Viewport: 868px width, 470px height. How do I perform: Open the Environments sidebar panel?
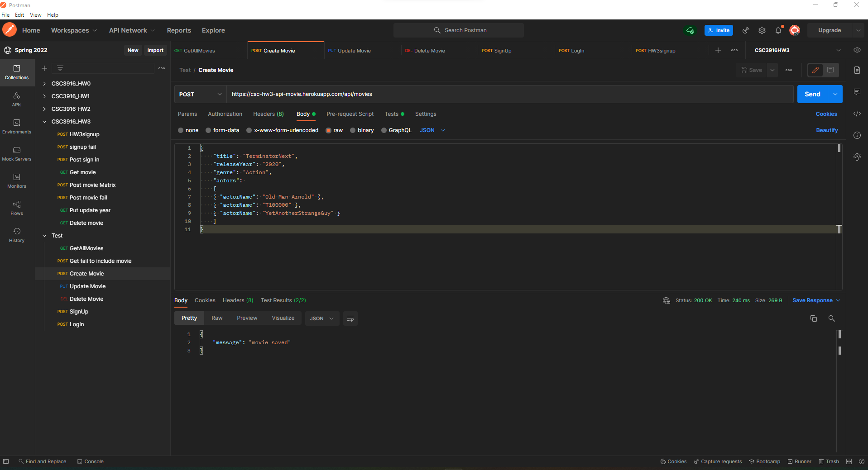(17, 127)
